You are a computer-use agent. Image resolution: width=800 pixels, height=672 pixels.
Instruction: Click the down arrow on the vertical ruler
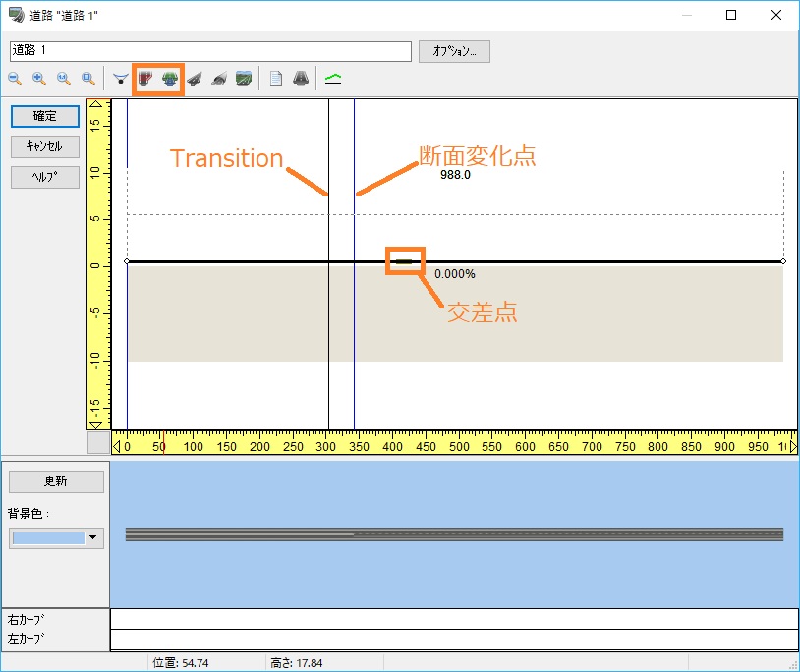click(95, 424)
